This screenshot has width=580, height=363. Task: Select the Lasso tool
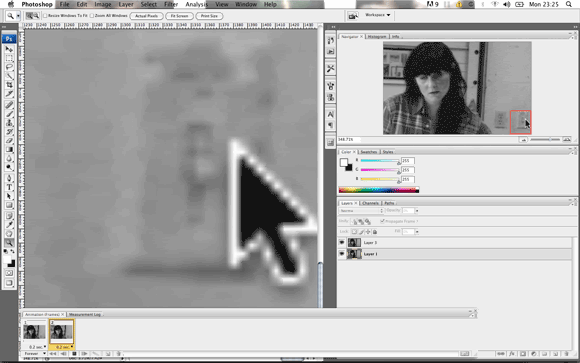click(9, 67)
